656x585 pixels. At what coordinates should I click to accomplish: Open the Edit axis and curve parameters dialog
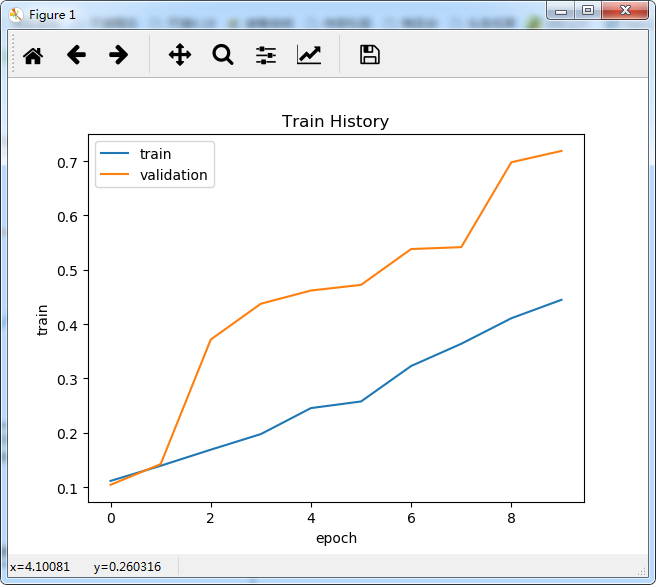(x=309, y=55)
